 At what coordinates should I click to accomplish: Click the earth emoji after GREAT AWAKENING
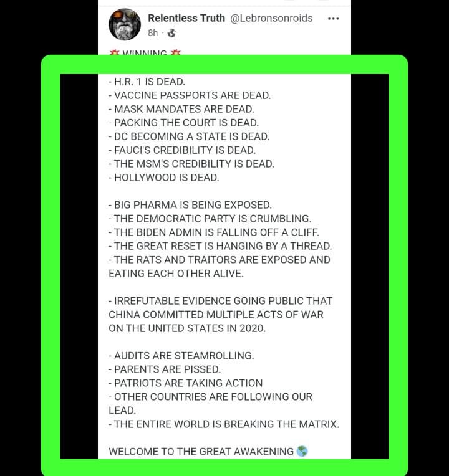click(x=302, y=451)
